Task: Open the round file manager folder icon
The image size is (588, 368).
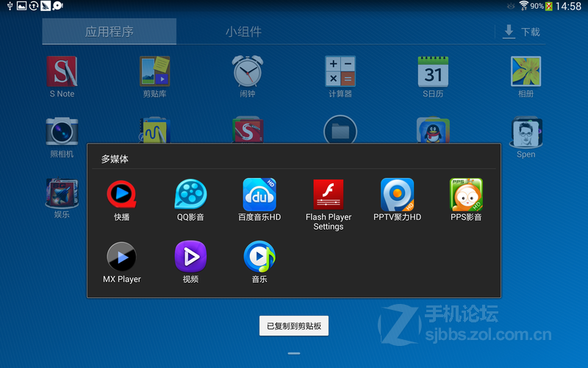Action: click(340, 130)
